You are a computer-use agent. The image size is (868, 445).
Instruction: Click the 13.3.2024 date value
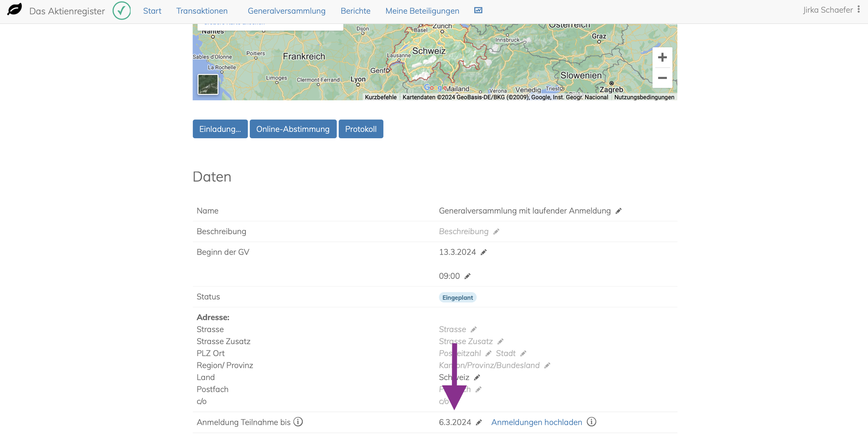pos(457,252)
